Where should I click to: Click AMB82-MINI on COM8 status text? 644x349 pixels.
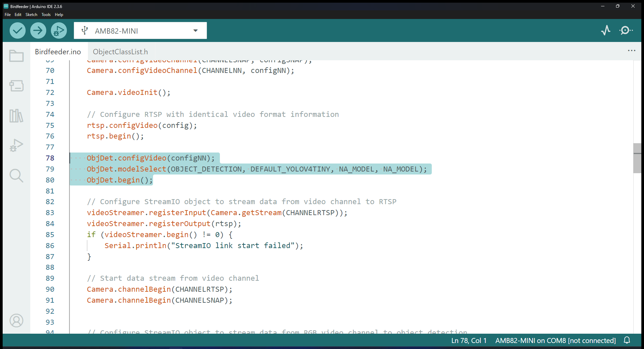click(555, 340)
